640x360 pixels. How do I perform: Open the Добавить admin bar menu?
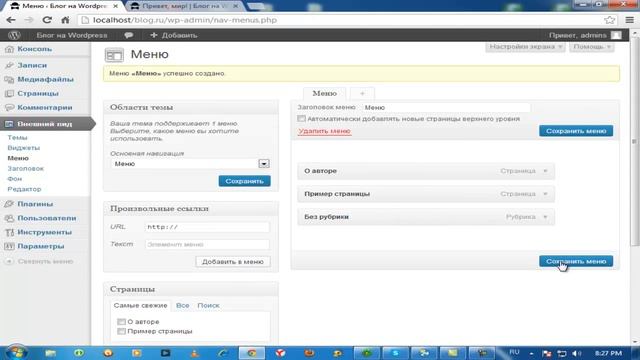click(173, 36)
